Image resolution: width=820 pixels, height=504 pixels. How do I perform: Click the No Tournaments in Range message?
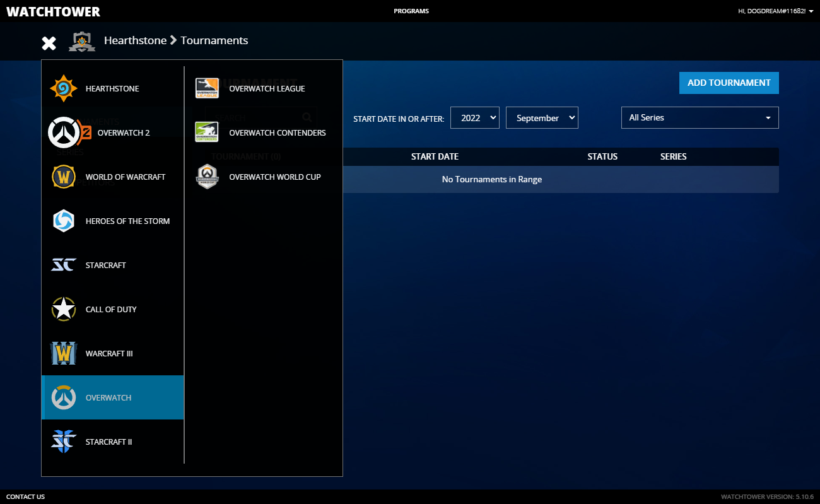(492, 180)
